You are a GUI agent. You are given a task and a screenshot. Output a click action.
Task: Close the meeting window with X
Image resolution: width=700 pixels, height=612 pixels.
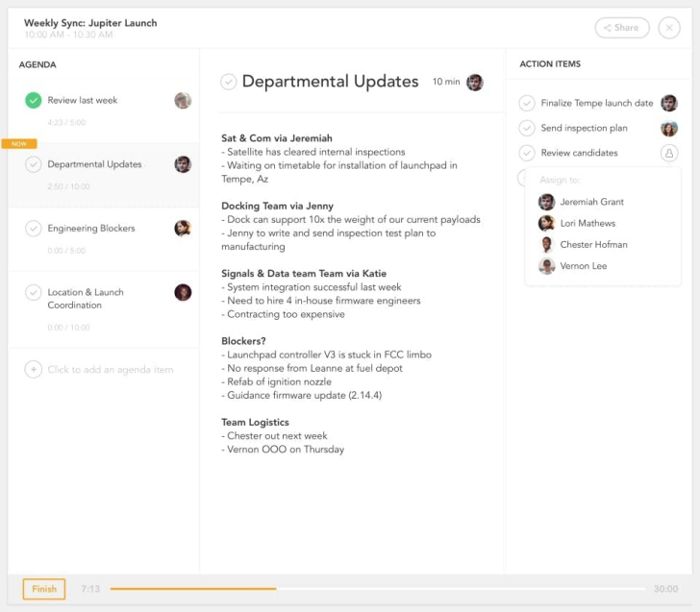tap(669, 28)
